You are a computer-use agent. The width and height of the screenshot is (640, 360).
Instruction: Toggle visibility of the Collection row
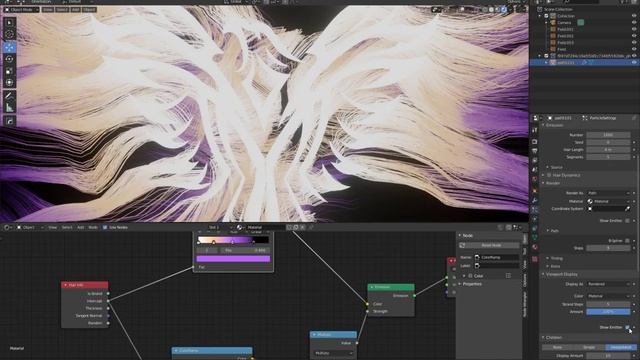pyautogui.click(x=634, y=16)
